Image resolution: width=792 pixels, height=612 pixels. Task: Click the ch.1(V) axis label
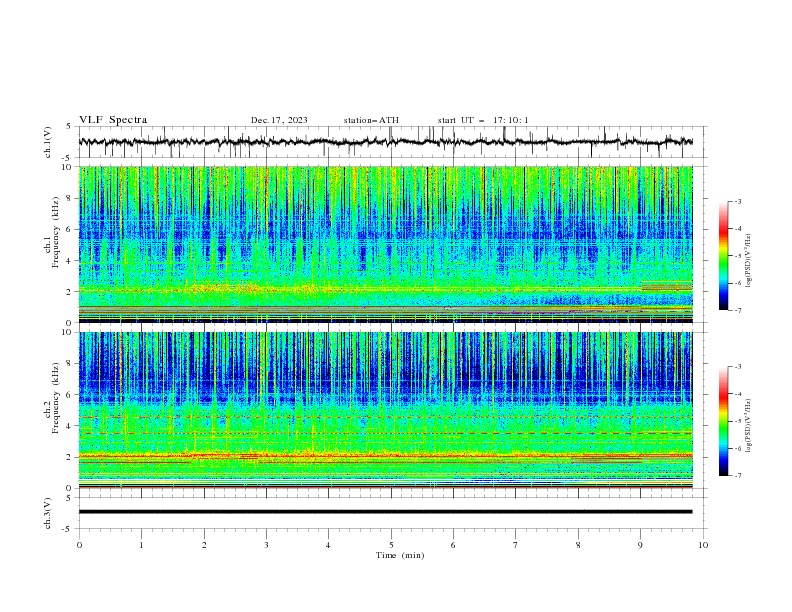click(48, 142)
